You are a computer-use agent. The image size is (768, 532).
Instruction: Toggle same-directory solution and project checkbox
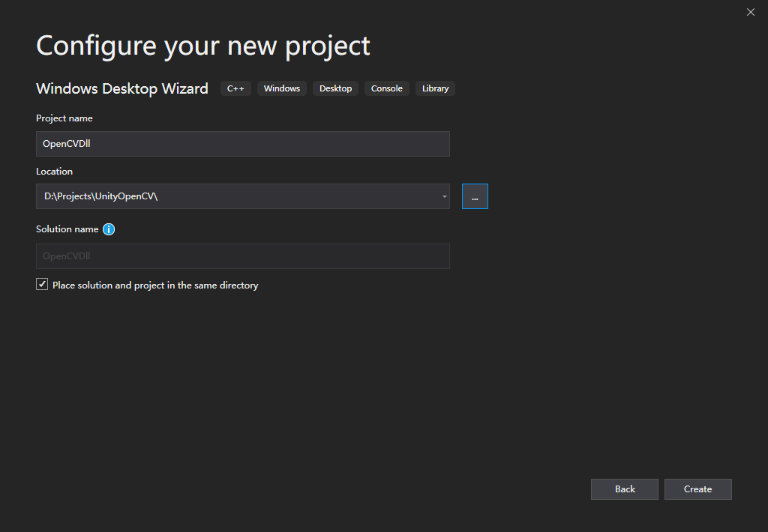click(42, 285)
